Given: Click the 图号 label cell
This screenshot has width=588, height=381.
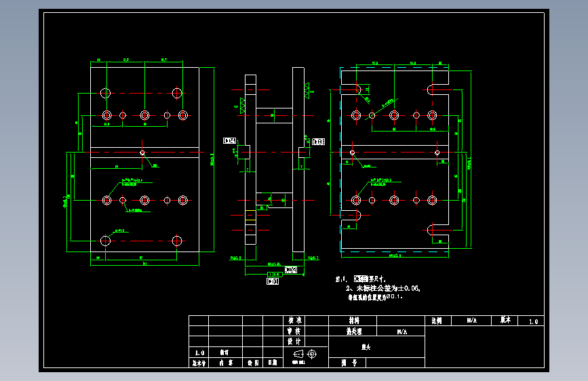Looking at the screenshot, I should 349,363.
